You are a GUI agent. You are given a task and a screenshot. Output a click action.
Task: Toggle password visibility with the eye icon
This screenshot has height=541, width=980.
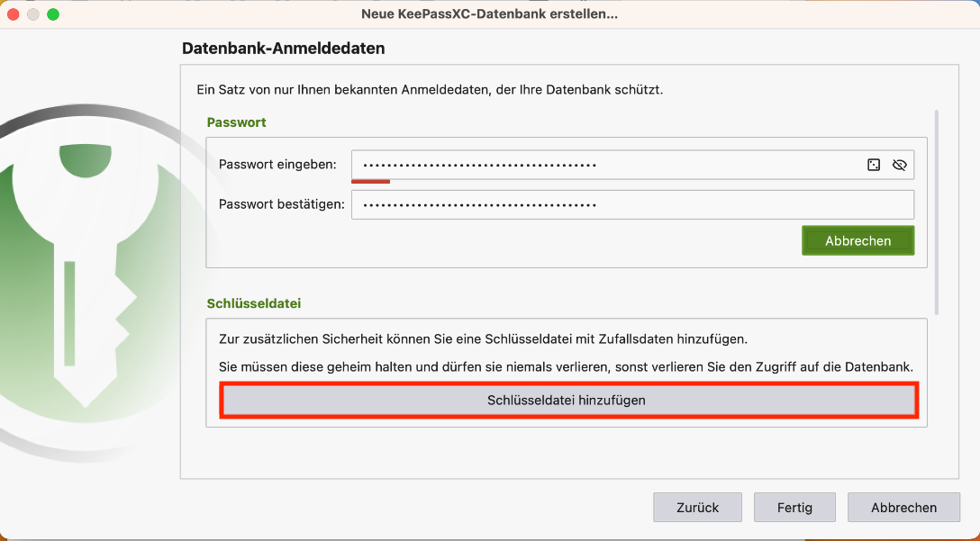point(898,165)
